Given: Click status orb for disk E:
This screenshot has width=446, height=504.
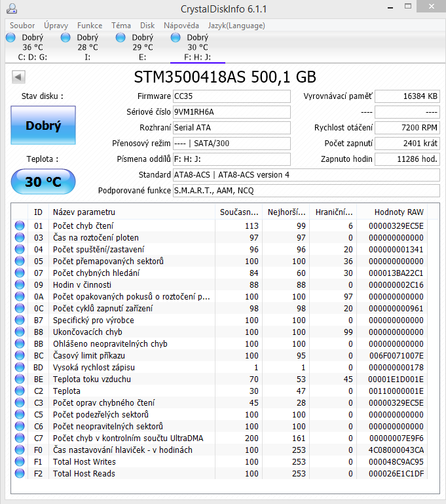Looking at the screenshot, I should tap(121, 37).
